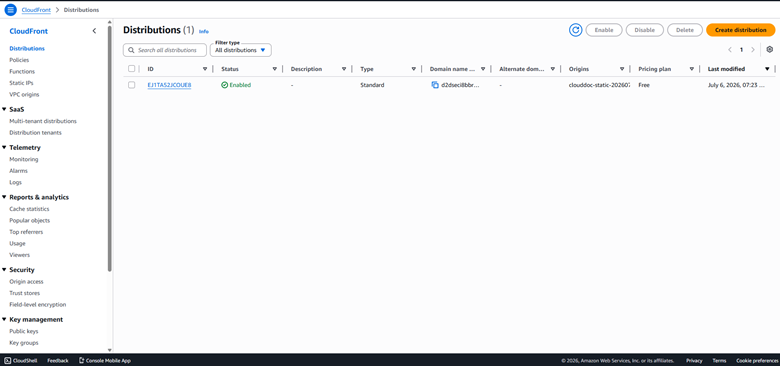Open the Filter type dropdown
This screenshot has width=780, height=366.
(241, 50)
